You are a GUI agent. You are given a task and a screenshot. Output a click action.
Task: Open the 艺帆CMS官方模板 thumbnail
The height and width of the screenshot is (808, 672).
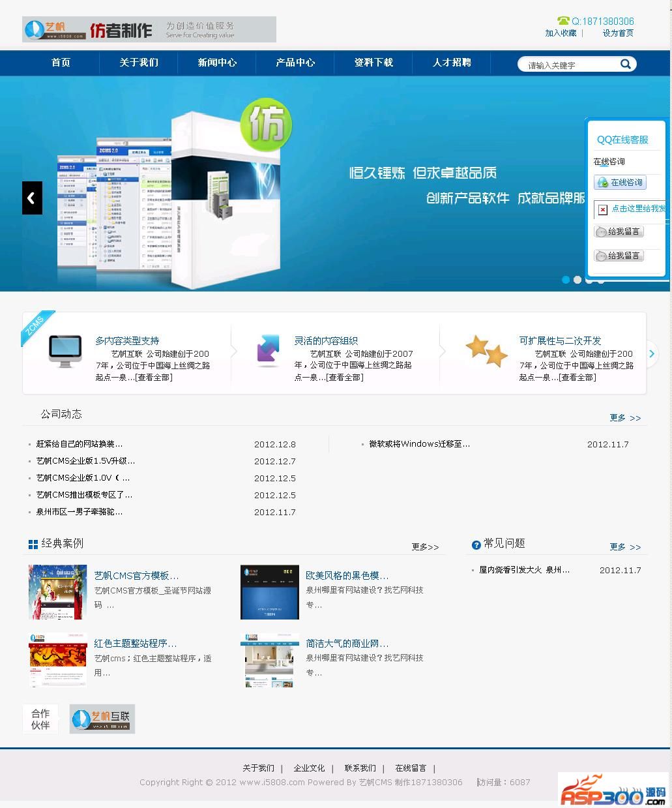pos(57,592)
